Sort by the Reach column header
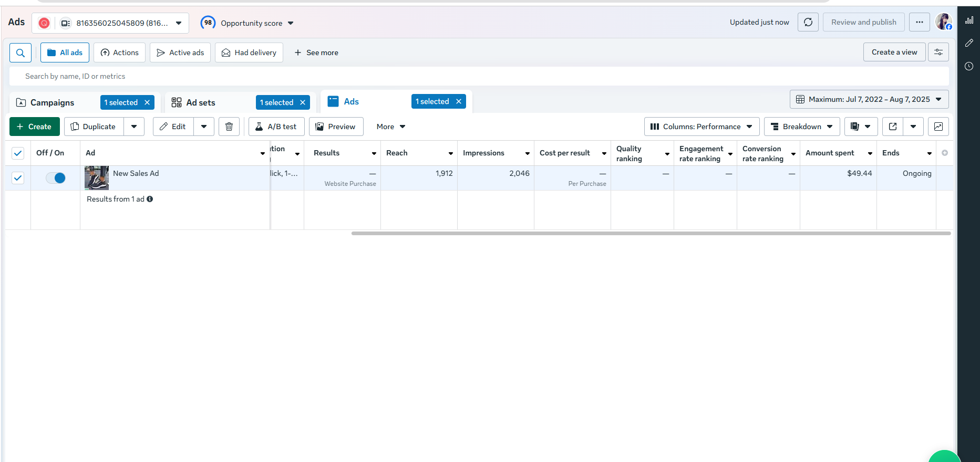Screen dimensions: 980x462 [419, 153]
